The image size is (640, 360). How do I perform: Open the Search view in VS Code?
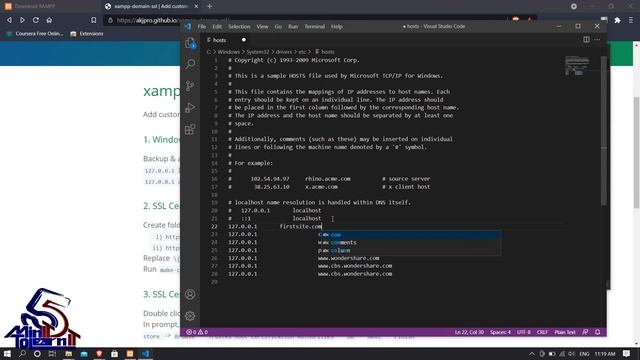click(x=190, y=64)
